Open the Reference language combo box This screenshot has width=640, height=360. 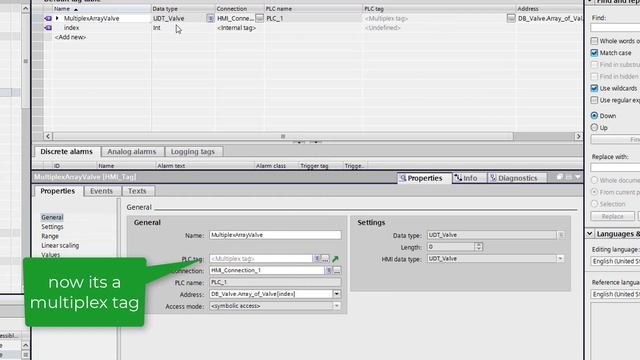[616, 294]
